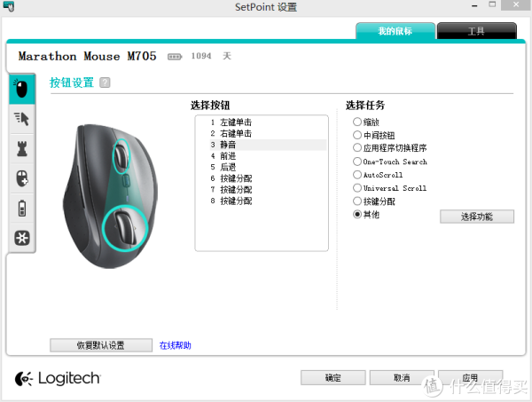This screenshot has width=532, height=402.
Task: Open the 在线帮助 link
Action: coord(175,345)
